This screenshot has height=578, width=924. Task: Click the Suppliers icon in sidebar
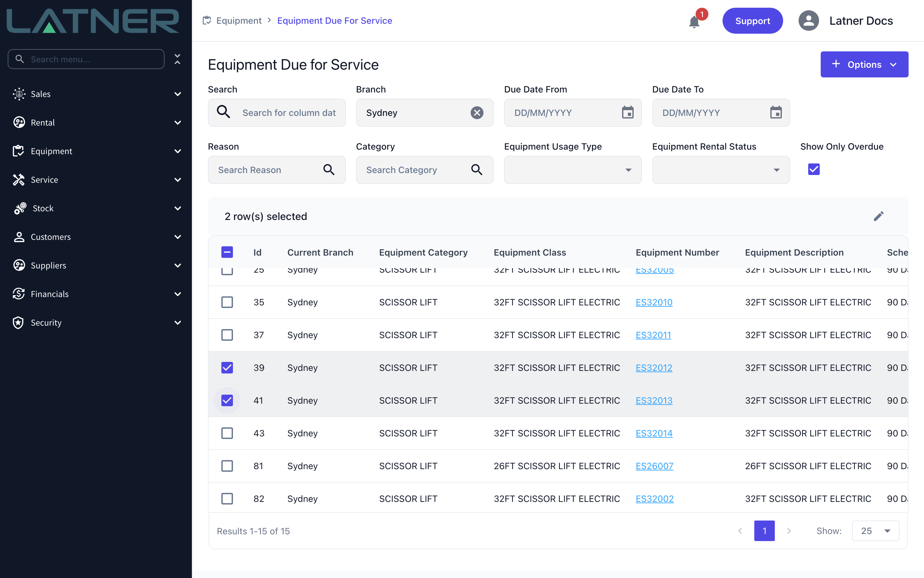coord(19,265)
